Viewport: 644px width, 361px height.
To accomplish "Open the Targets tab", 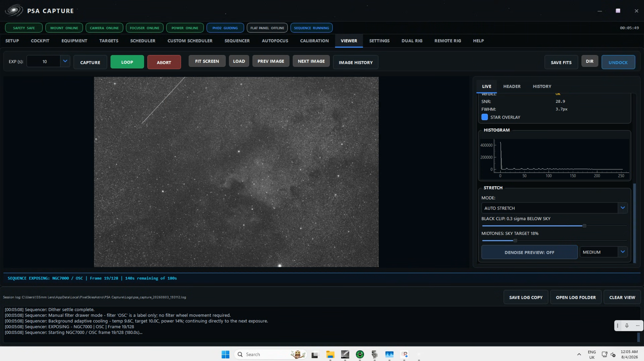I will pyautogui.click(x=109, y=41).
